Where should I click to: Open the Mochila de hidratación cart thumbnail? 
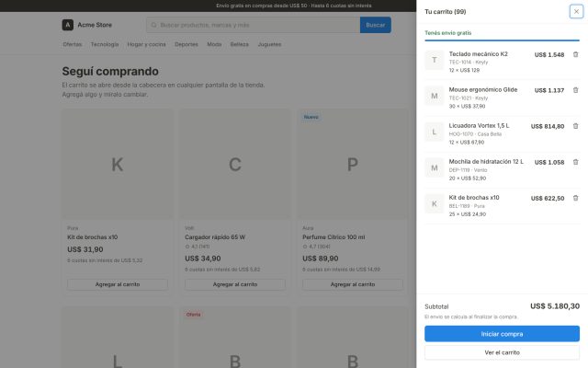point(435,167)
